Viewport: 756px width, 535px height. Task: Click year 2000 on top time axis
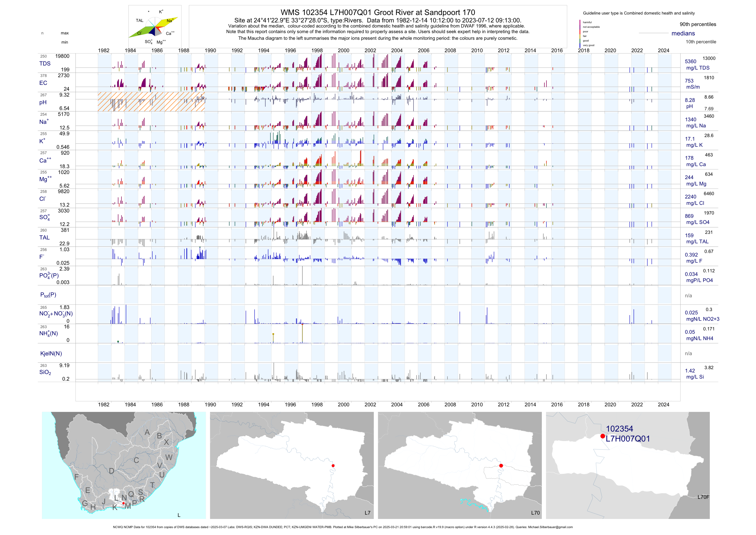pyautogui.click(x=343, y=50)
